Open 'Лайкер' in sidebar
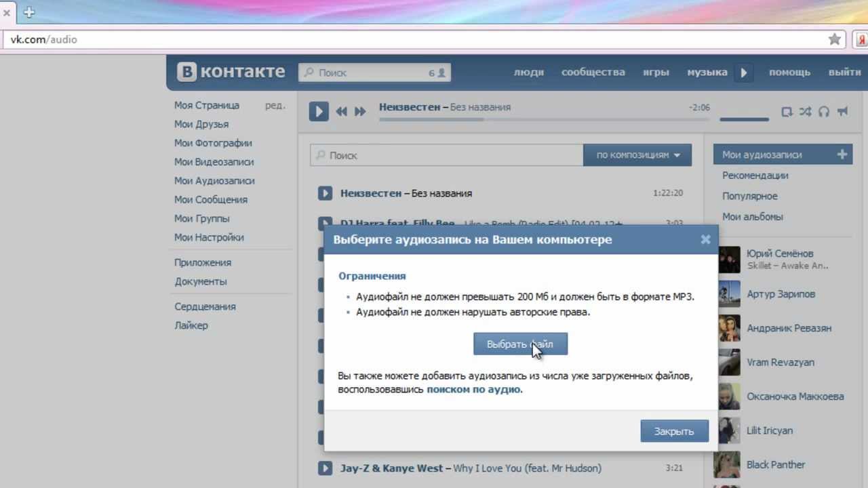The image size is (868, 488). [191, 326]
